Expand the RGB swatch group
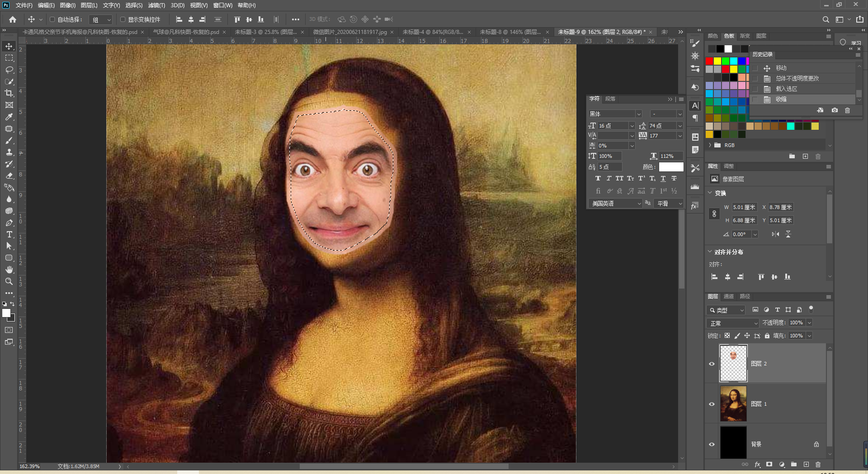Screen dimensions: 868x474 tap(710, 145)
